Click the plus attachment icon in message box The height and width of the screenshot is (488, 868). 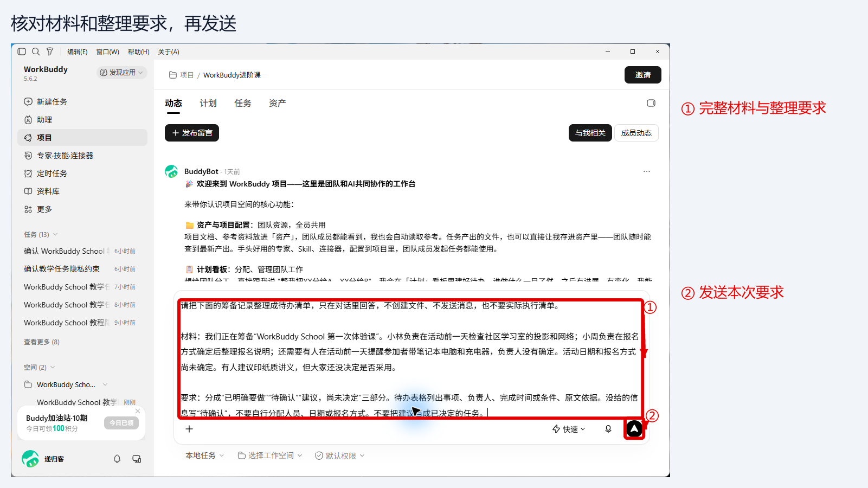[189, 429]
